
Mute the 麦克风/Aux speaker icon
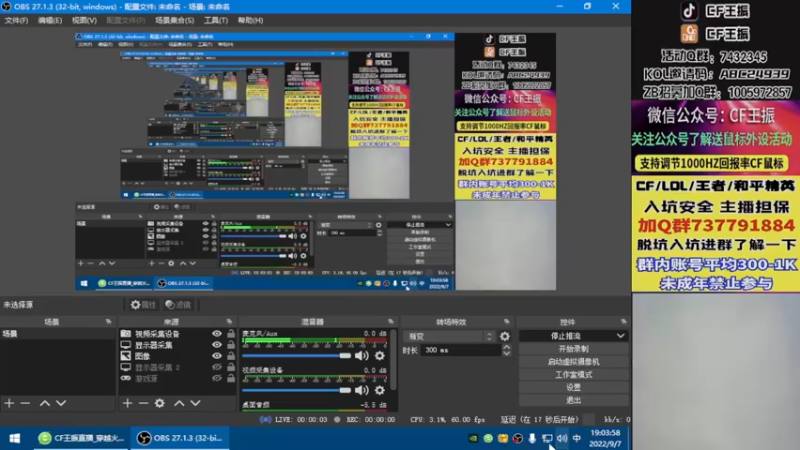pyautogui.click(x=362, y=356)
